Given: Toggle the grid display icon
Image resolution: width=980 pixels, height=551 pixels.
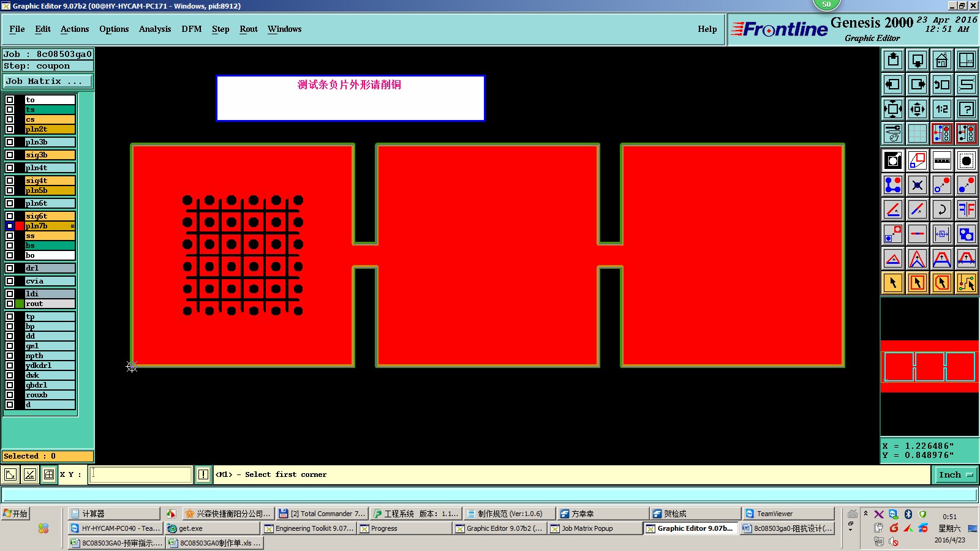Looking at the screenshot, I should [x=918, y=133].
